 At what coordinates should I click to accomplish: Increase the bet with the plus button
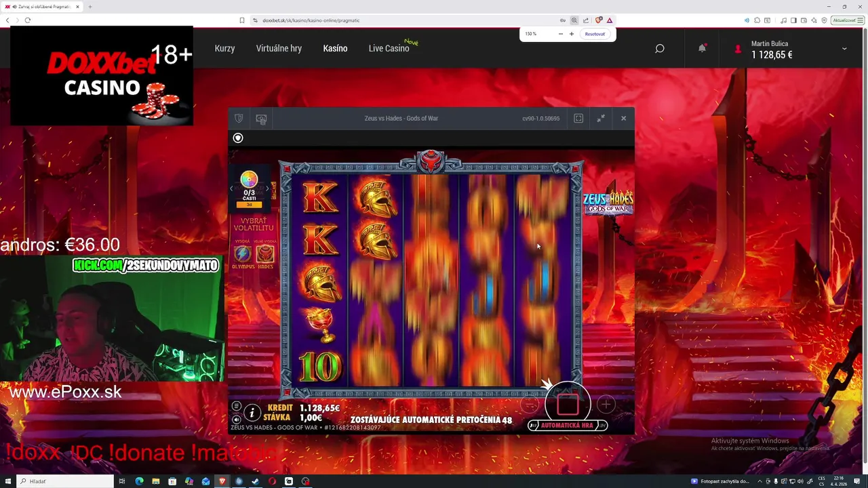tap(606, 405)
